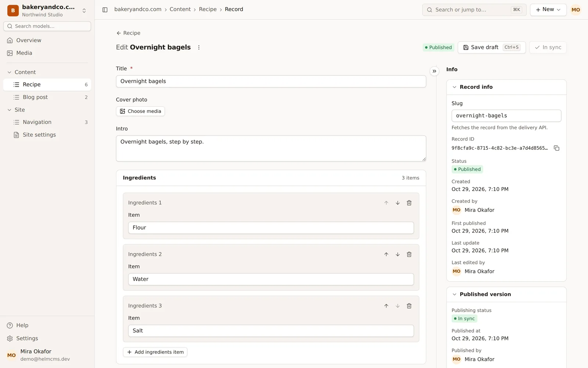
Task: Delete Ingredients 3 item
Action: click(409, 306)
